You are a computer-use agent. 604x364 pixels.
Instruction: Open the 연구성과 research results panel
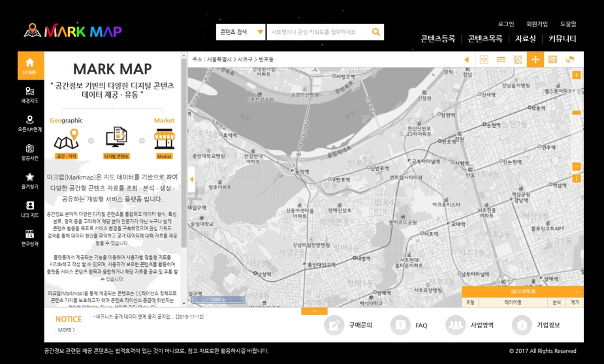click(x=29, y=238)
